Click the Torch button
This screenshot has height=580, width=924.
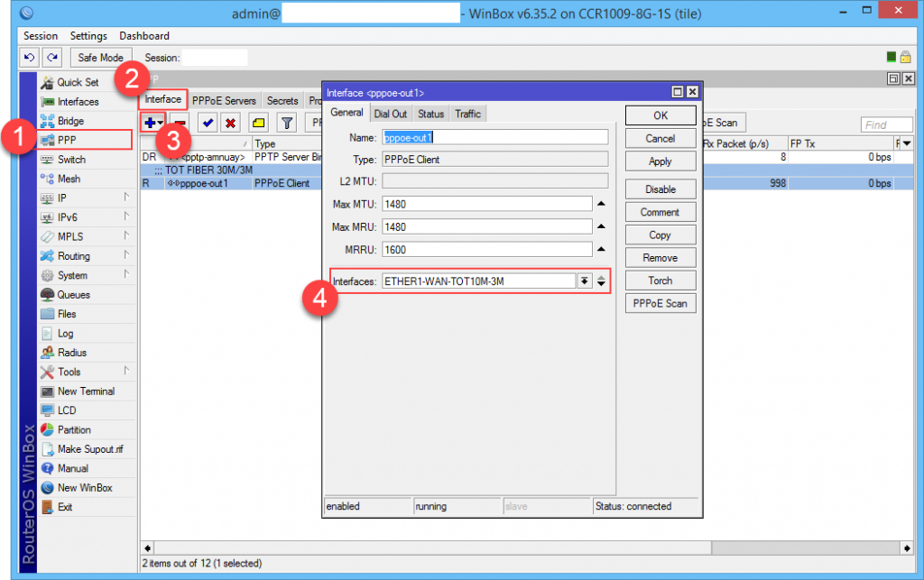point(661,281)
